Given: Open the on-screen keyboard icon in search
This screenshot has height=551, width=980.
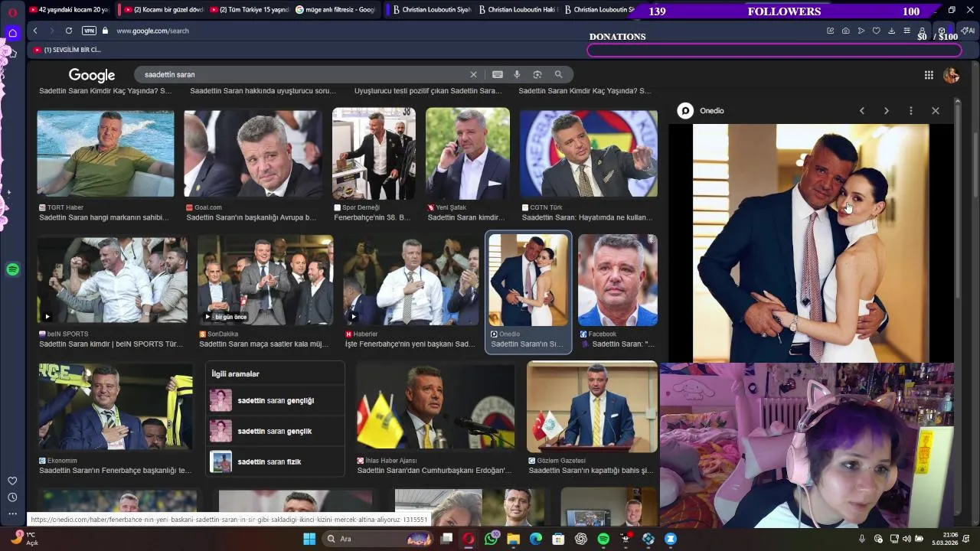Looking at the screenshot, I should (498, 74).
